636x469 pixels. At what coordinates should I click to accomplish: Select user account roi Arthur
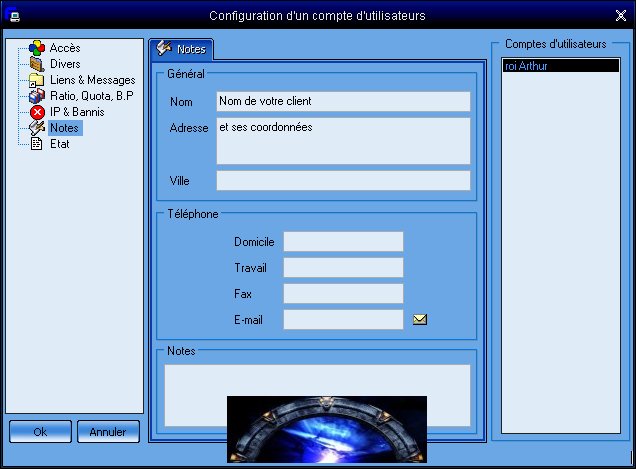click(561, 66)
